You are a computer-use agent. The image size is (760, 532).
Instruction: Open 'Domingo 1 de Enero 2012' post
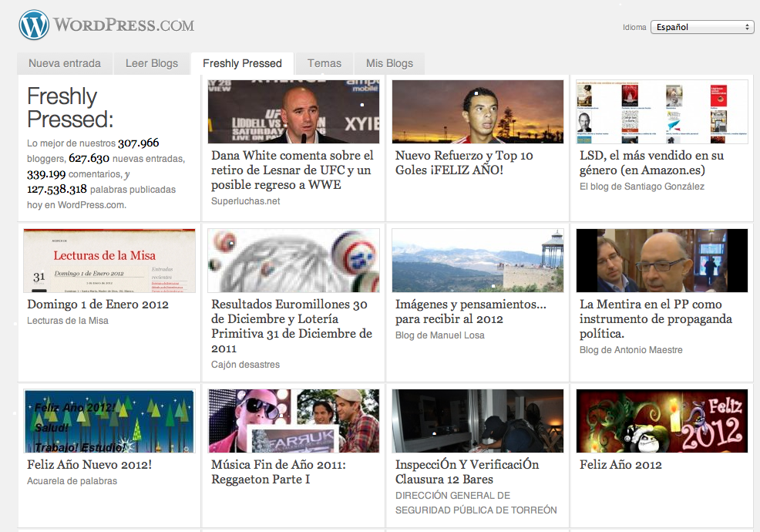98,305
